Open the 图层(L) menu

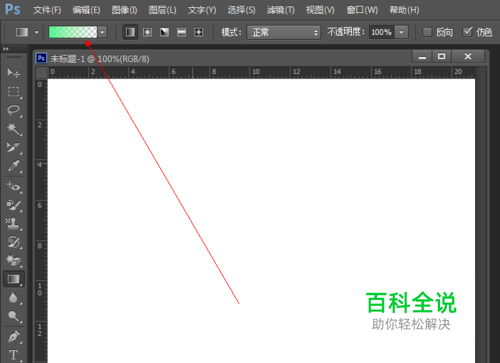click(x=162, y=10)
